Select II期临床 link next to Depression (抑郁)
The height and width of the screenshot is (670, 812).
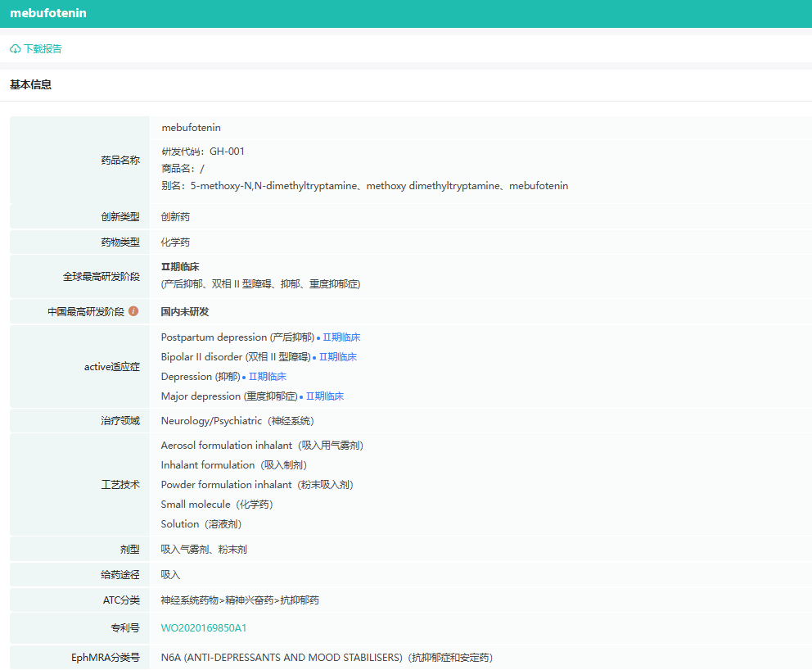(267, 377)
